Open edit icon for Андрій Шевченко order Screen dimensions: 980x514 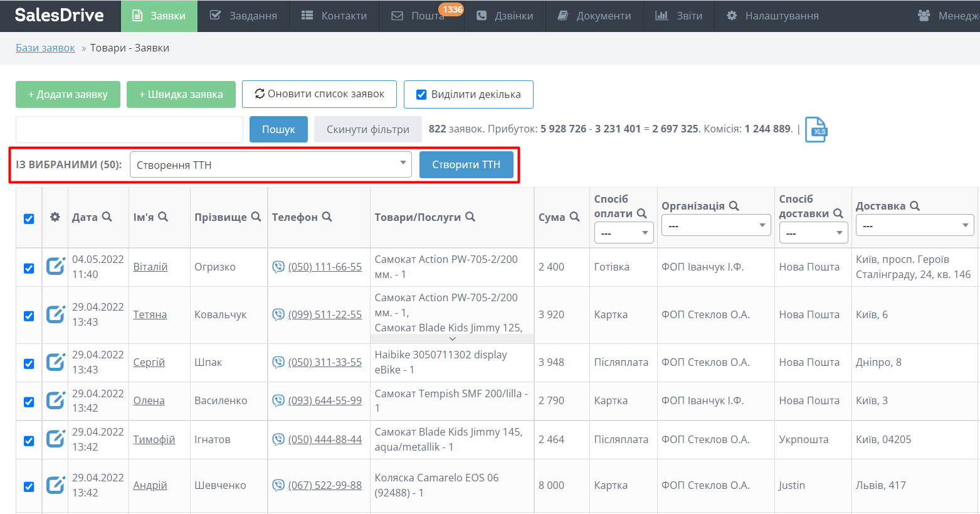pyautogui.click(x=55, y=485)
